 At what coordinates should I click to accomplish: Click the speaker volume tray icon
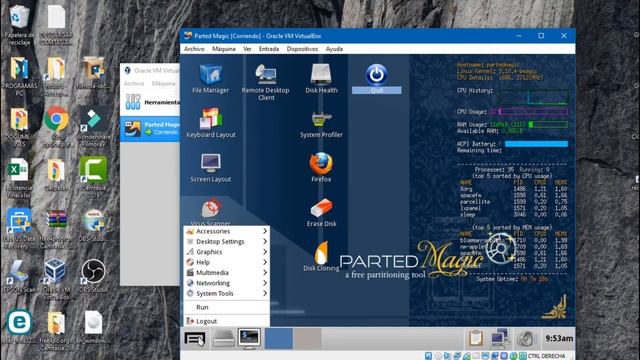coord(527,338)
